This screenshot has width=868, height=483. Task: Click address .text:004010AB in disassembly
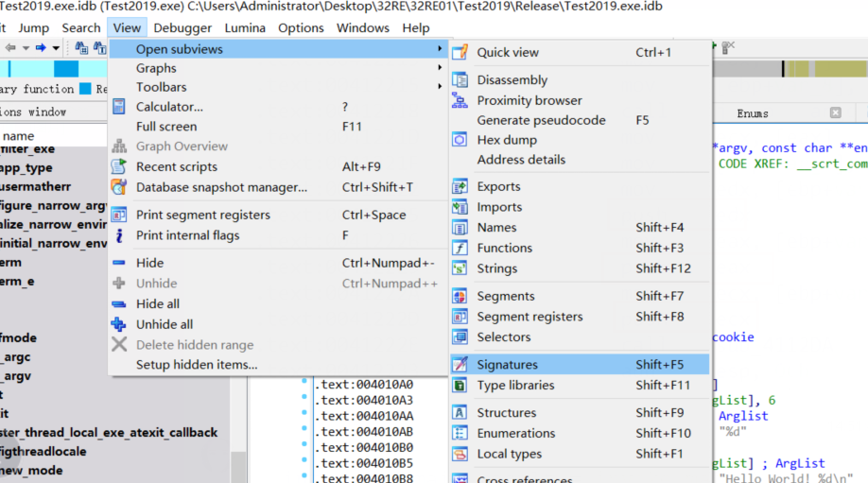364,432
